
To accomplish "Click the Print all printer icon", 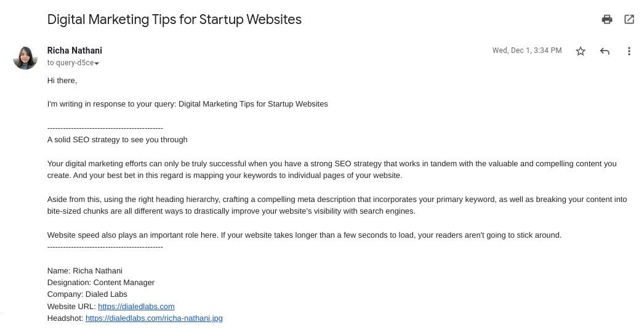I will 606,19.
